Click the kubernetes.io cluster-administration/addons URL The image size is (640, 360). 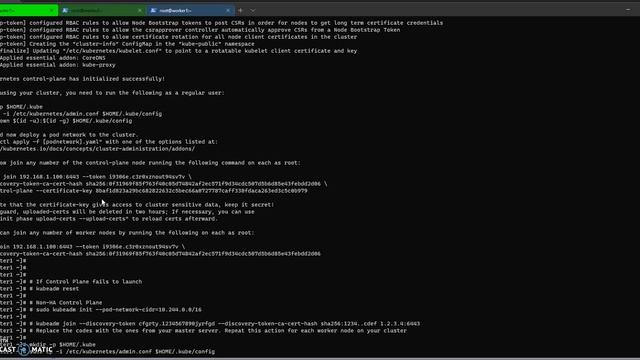coord(98,149)
